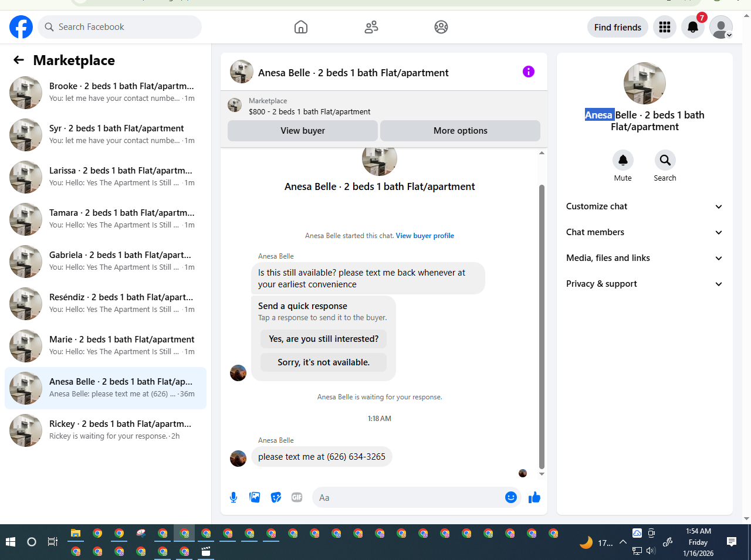Choose a sticker
Viewport: 751px width, 560px height.
click(x=276, y=497)
